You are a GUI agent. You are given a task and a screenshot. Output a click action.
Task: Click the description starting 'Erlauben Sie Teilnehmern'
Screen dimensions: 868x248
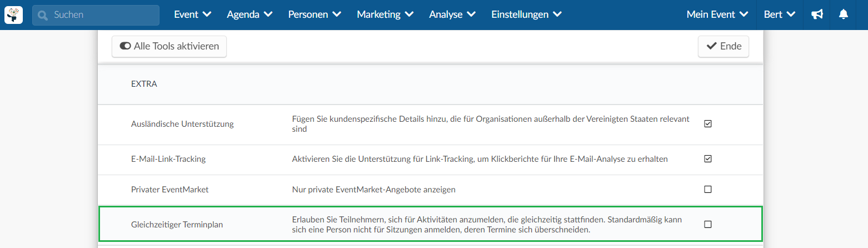pos(487,225)
